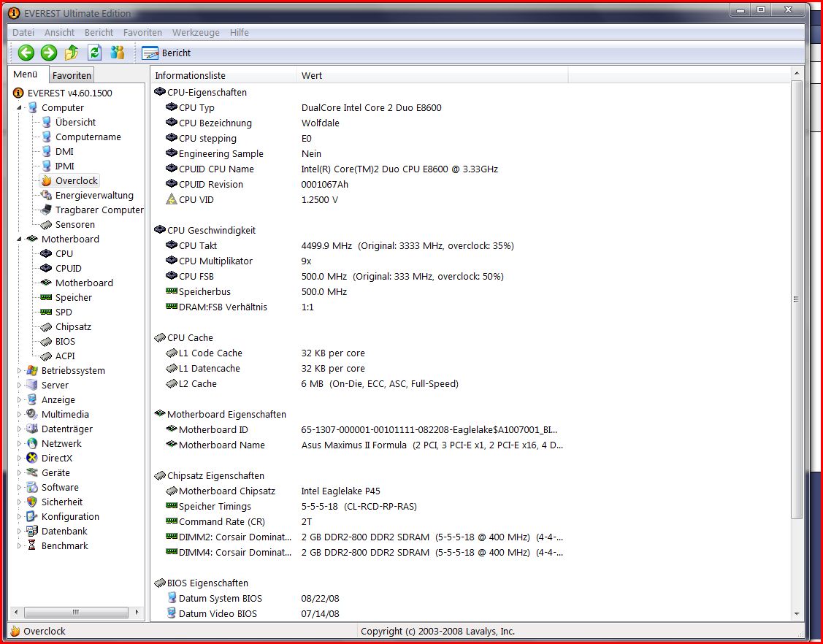Select the Sensoren tree item
The image size is (823, 644).
pos(74,224)
